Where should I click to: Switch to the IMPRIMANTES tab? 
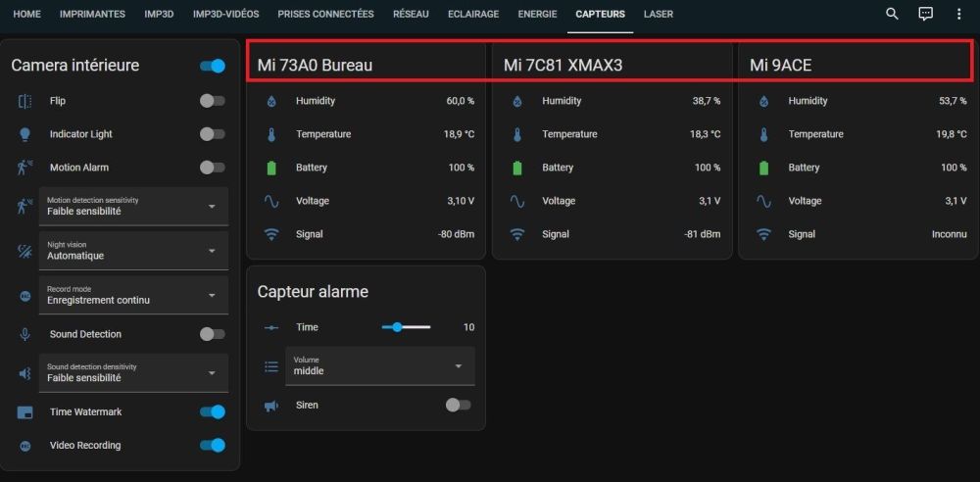click(x=92, y=14)
